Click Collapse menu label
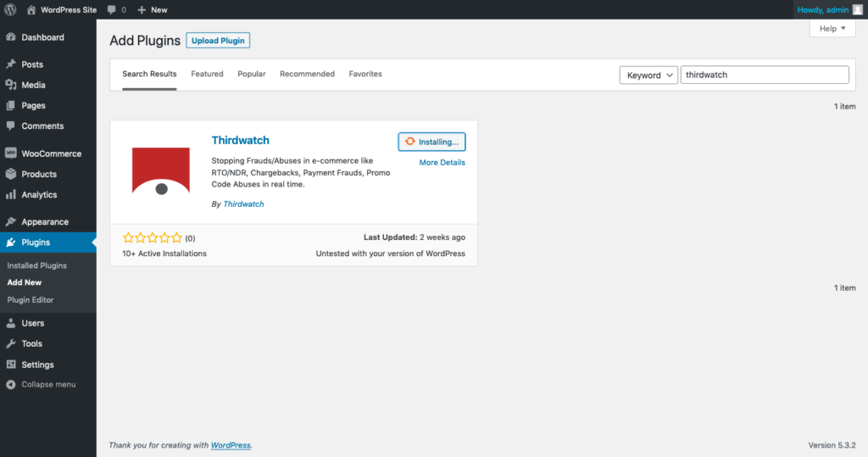Image resolution: width=868 pixels, height=457 pixels. 48,384
